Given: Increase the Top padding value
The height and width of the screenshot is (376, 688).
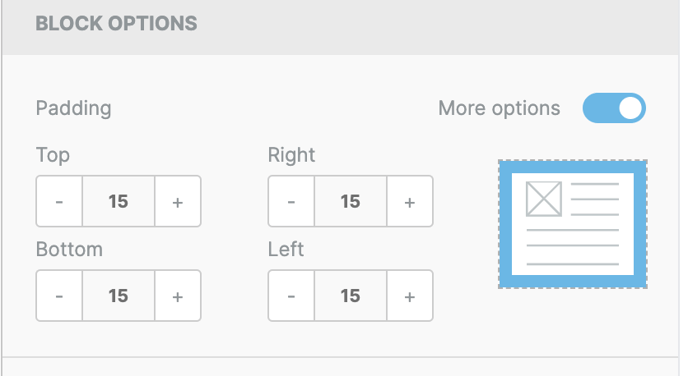Looking at the screenshot, I should point(178,201).
